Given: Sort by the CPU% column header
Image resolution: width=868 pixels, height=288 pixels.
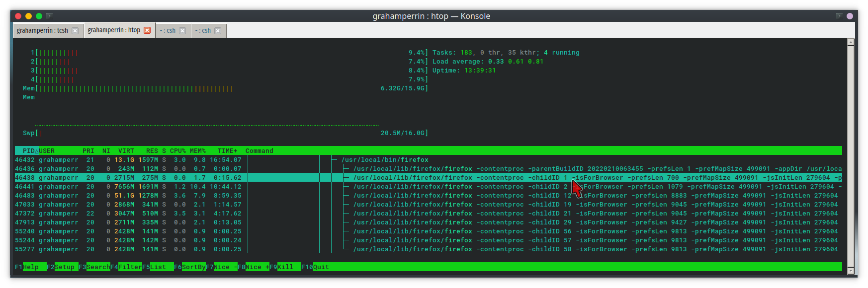Looking at the screenshot, I should point(177,151).
